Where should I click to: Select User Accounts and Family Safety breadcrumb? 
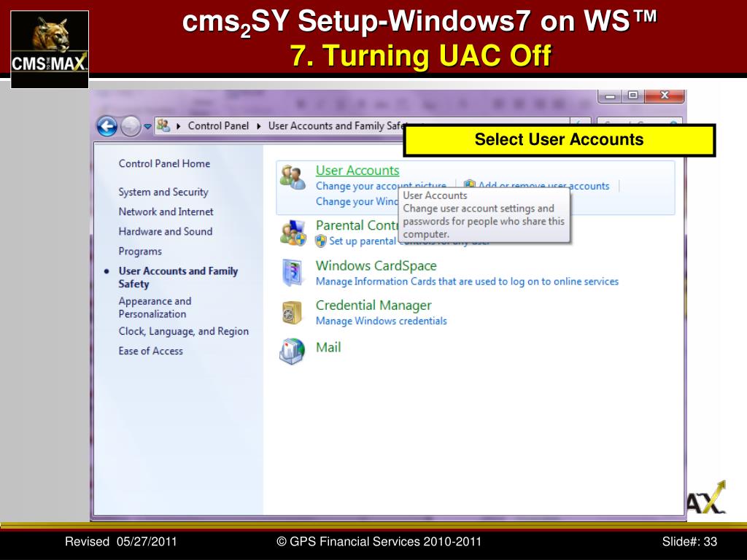336,125
